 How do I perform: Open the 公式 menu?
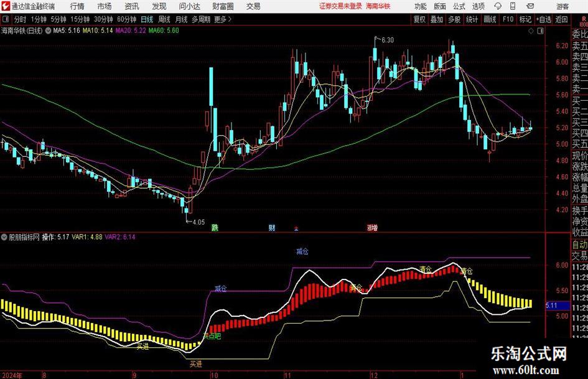pyautogui.click(x=459, y=6)
